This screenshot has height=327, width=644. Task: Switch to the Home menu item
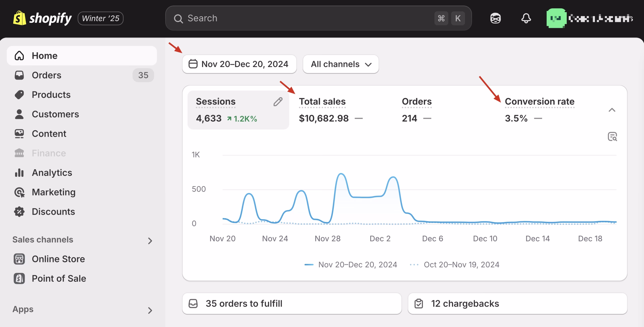(45, 55)
